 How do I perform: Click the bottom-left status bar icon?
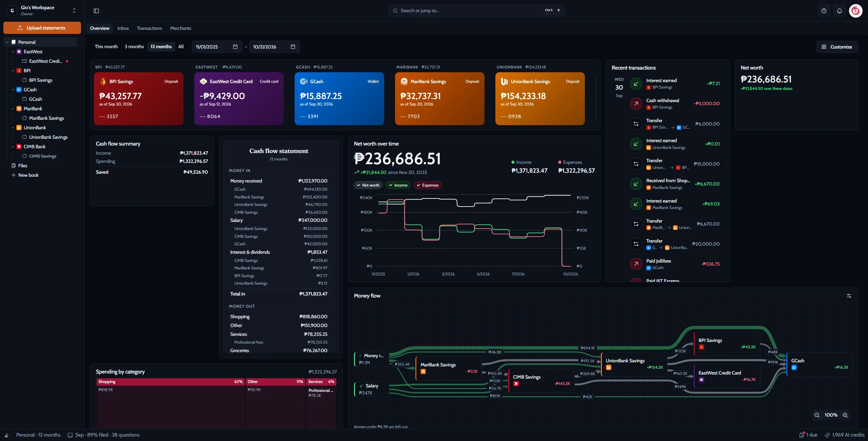[x=6, y=435]
